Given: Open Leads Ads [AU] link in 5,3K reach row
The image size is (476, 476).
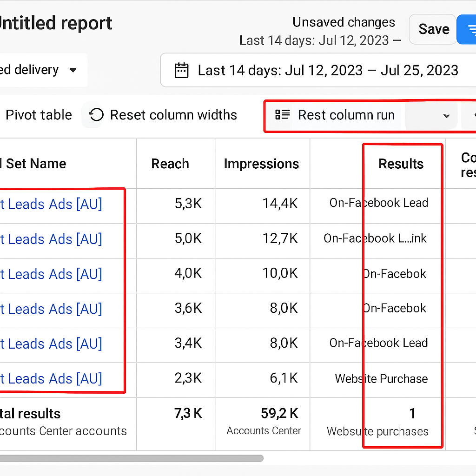Looking at the screenshot, I should click(x=51, y=204).
